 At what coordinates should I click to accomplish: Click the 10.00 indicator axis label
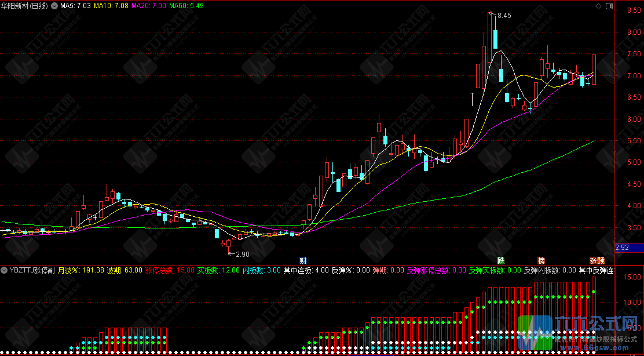[632, 303]
